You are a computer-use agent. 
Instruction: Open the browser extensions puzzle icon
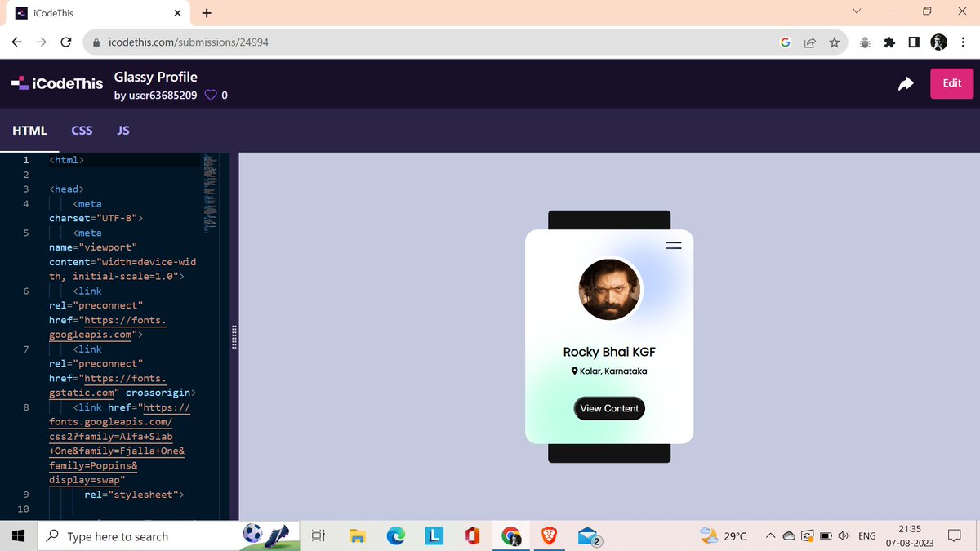click(889, 42)
